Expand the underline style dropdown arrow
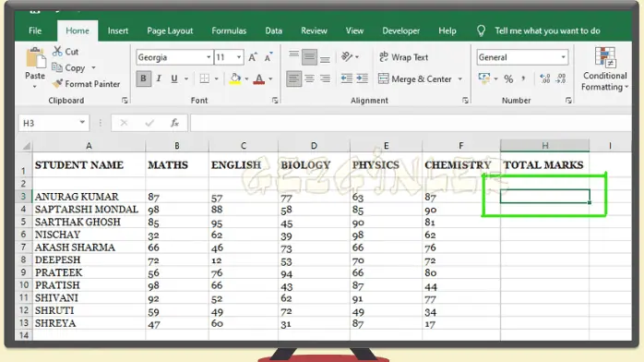This screenshot has height=362, width=644. coord(186,78)
